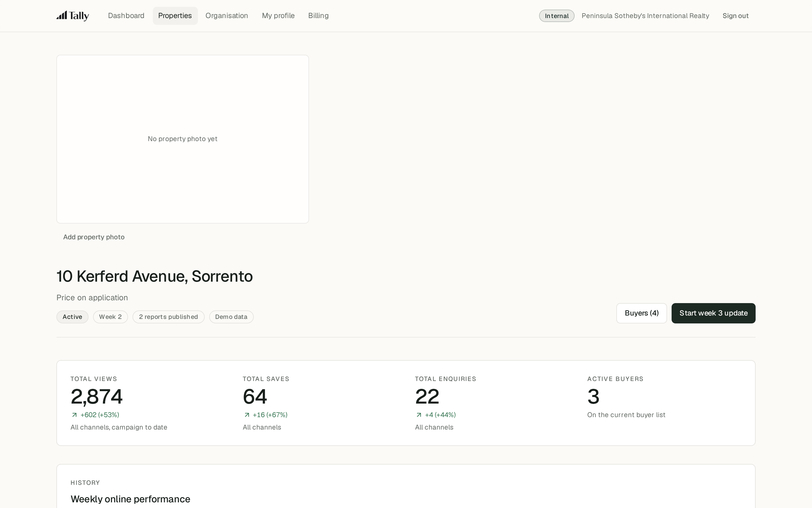The width and height of the screenshot is (812, 508).
Task: Click On the current buyer list text
Action: (626, 415)
